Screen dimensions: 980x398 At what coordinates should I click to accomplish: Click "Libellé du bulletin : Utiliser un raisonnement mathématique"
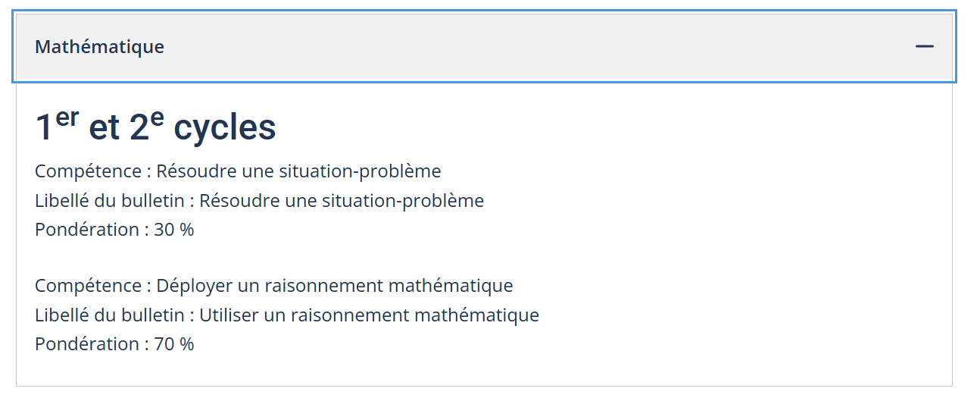tap(287, 315)
